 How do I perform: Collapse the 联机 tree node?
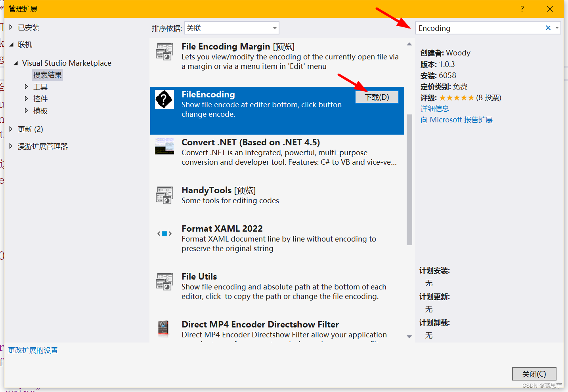tap(11, 45)
